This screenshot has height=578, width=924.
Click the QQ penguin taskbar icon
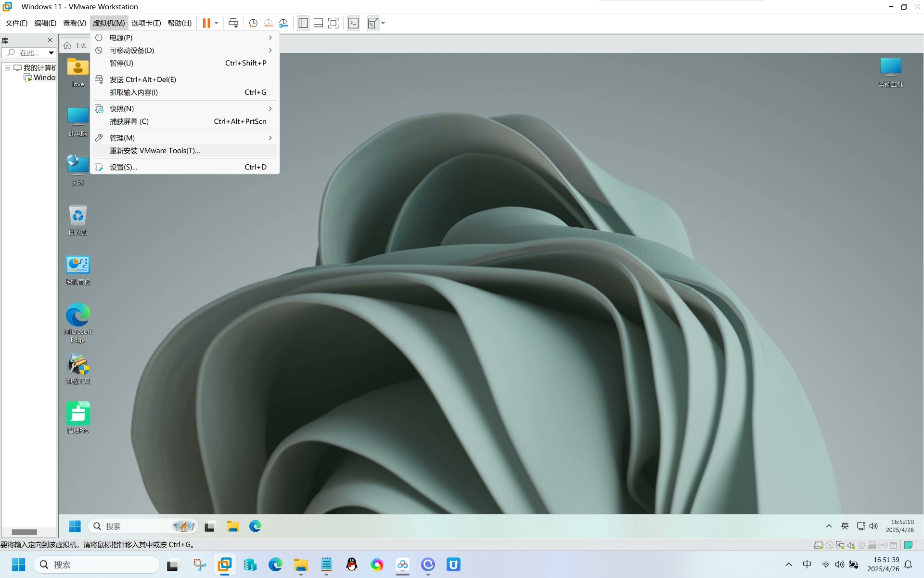[352, 565]
